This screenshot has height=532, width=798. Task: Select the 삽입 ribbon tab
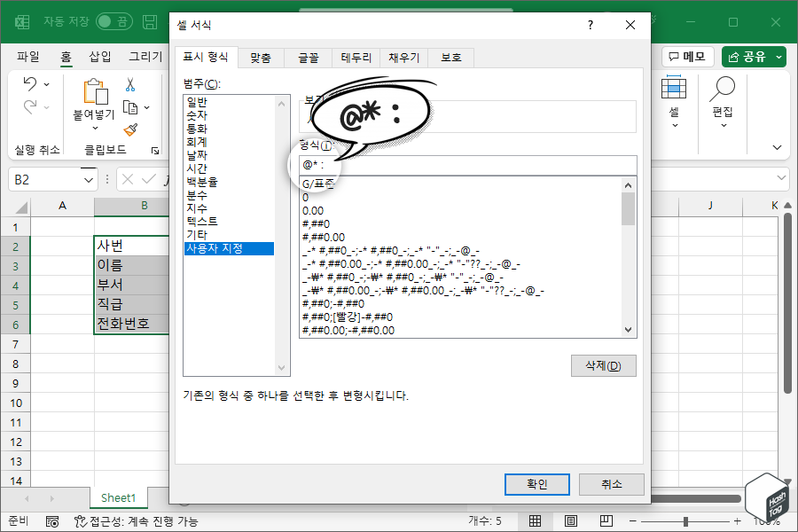click(x=100, y=55)
